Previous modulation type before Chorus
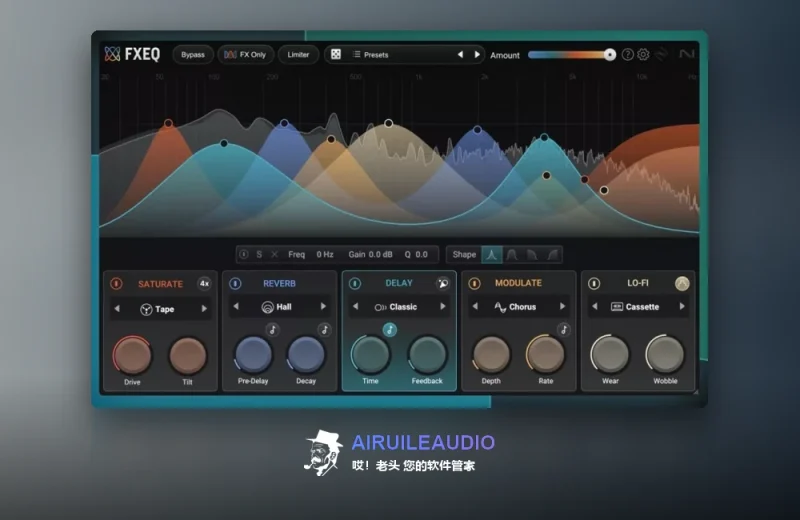Image resolution: width=800 pixels, height=520 pixels. 475,306
